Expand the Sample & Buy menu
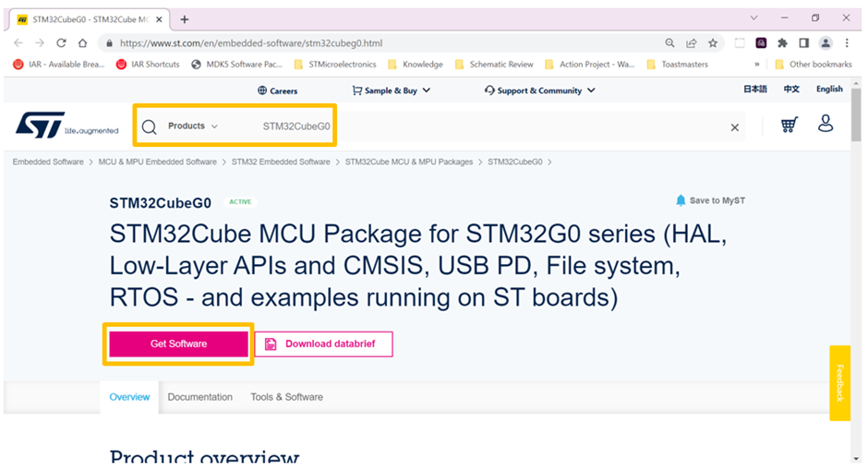The width and height of the screenshot is (868, 471). coord(392,91)
